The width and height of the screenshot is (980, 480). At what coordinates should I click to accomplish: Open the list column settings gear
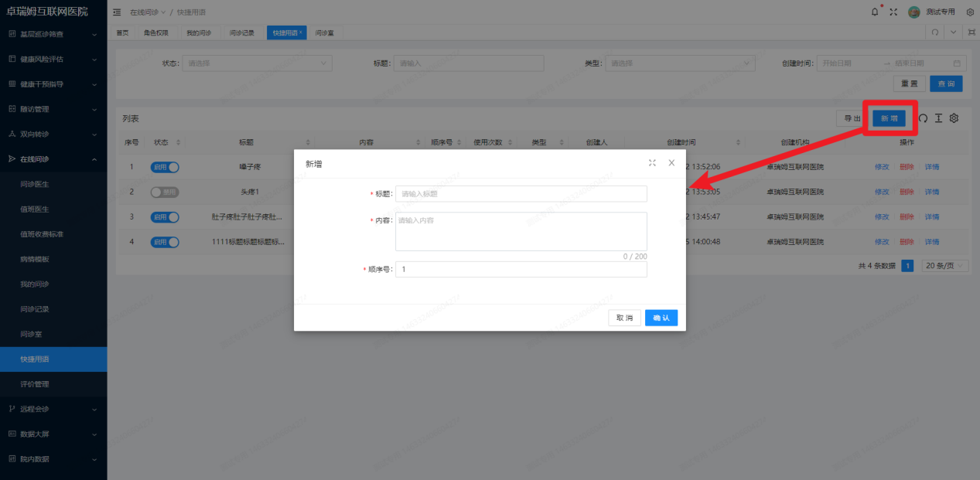pos(954,118)
